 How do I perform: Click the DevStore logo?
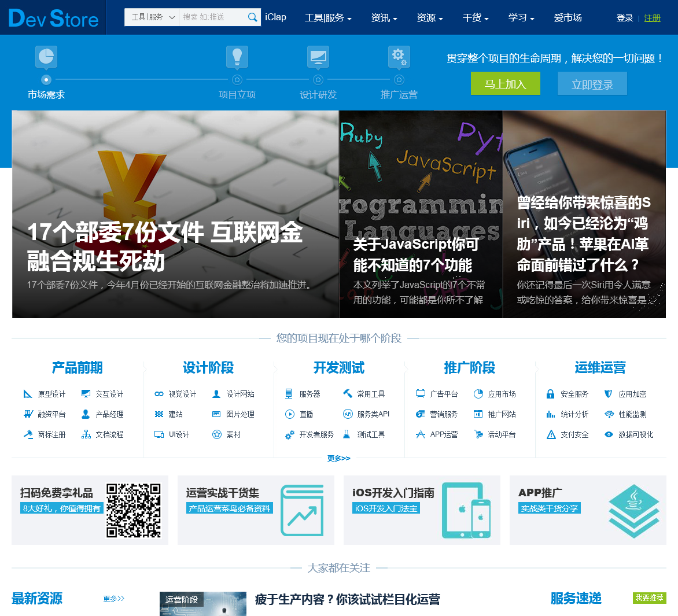(x=53, y=18)
